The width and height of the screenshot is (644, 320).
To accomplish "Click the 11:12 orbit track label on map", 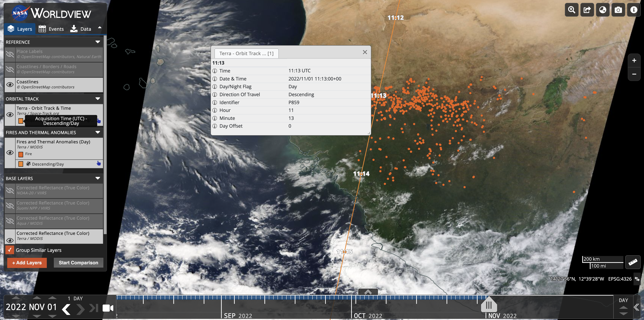I will tap(396, 18).
